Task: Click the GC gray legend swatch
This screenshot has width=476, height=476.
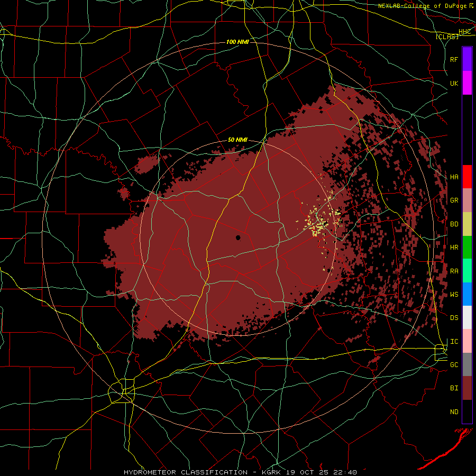Action: pos(467,364)
